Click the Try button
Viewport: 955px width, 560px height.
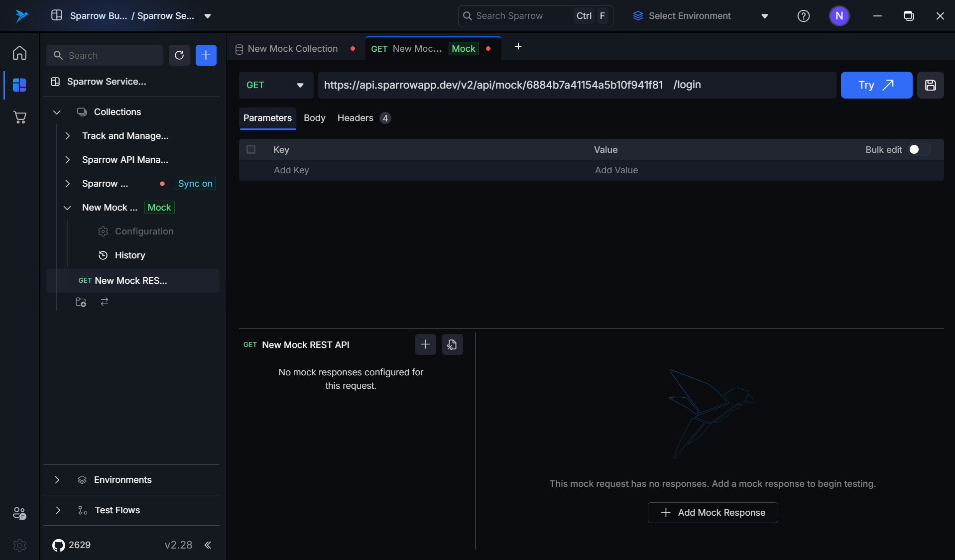click(x=876, y=85)
